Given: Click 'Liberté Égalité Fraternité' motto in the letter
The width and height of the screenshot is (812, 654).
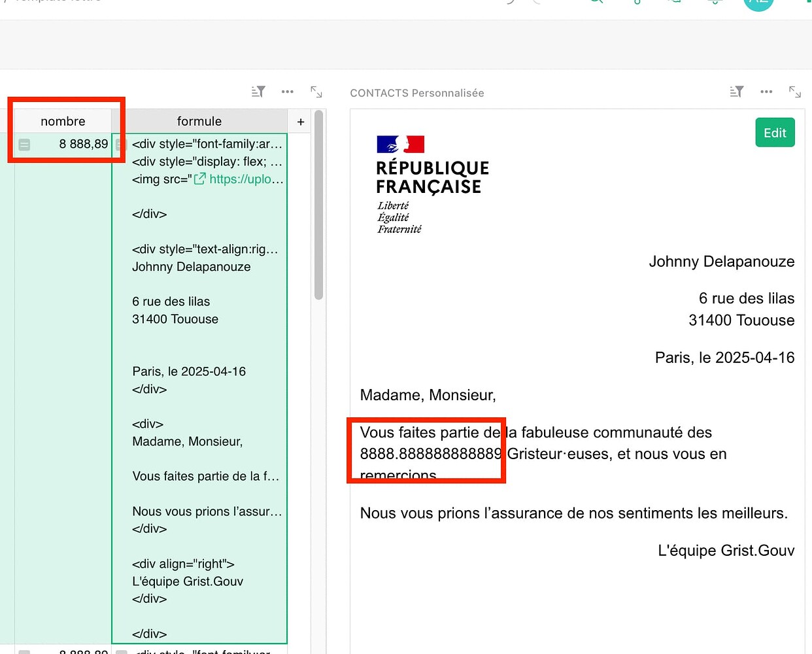Looking at the screenshot, I should point(399,217).
